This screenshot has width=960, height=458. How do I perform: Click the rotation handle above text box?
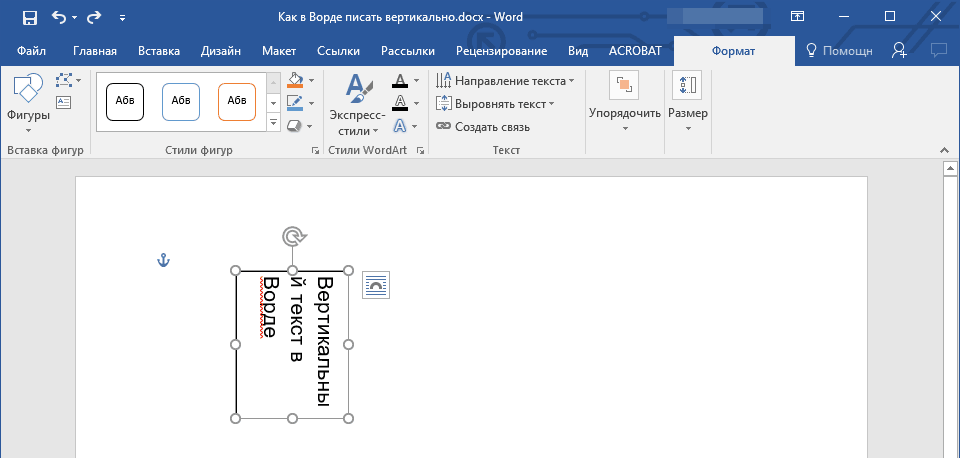coord(293,236)
